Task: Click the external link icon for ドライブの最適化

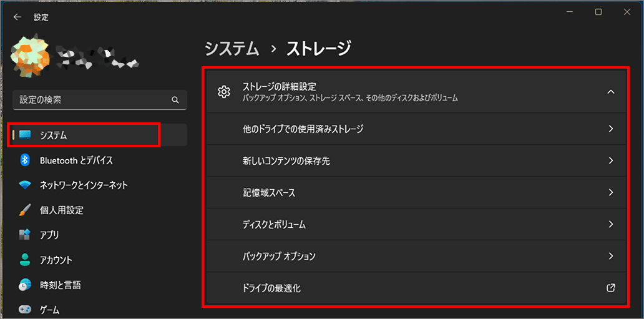Action: click(611, 288)
